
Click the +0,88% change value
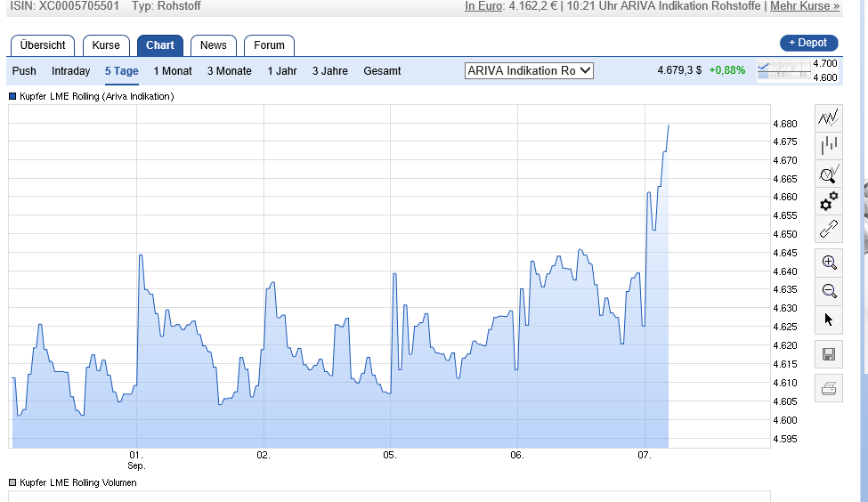click(726, 70)
